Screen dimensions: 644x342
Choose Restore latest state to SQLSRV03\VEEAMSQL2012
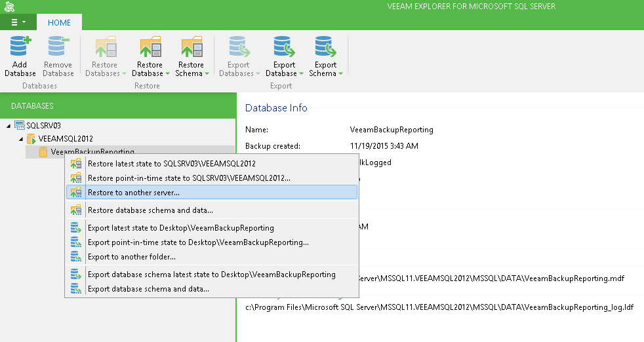pos(212,163)
